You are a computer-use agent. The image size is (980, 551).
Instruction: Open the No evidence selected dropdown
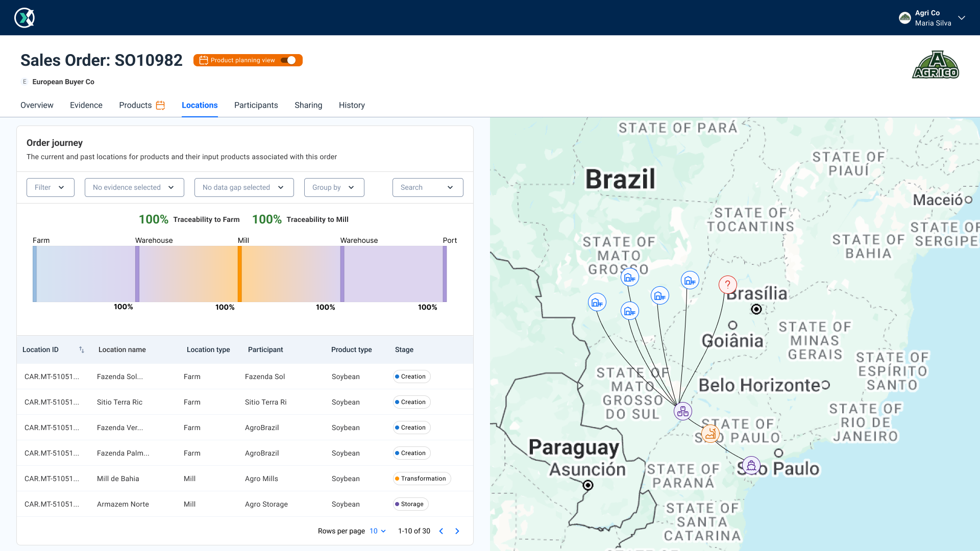pos(134,187)
